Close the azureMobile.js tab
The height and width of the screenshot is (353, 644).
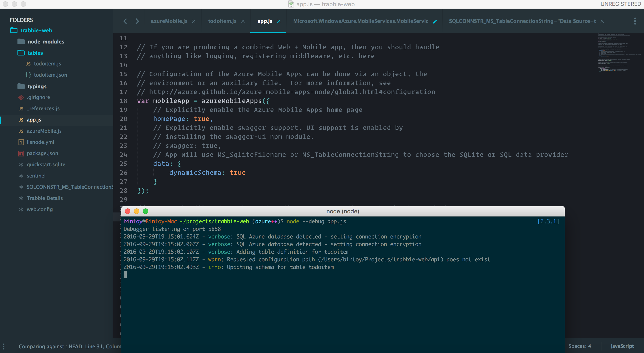pos(194,21)
